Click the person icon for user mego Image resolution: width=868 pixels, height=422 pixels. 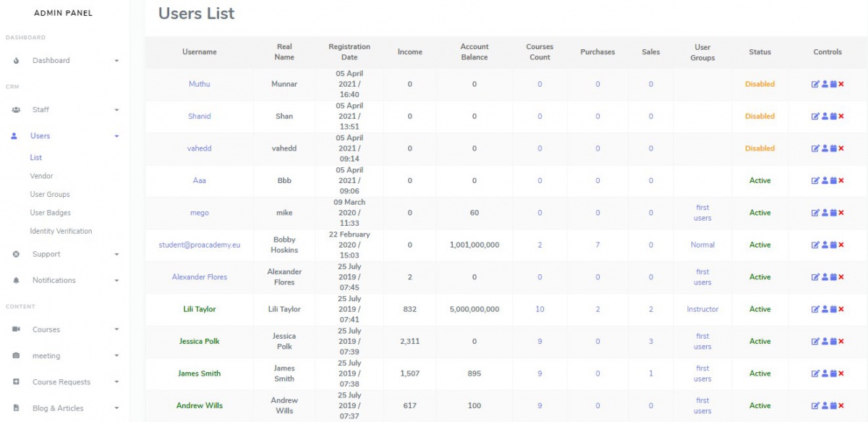point(825,213)
